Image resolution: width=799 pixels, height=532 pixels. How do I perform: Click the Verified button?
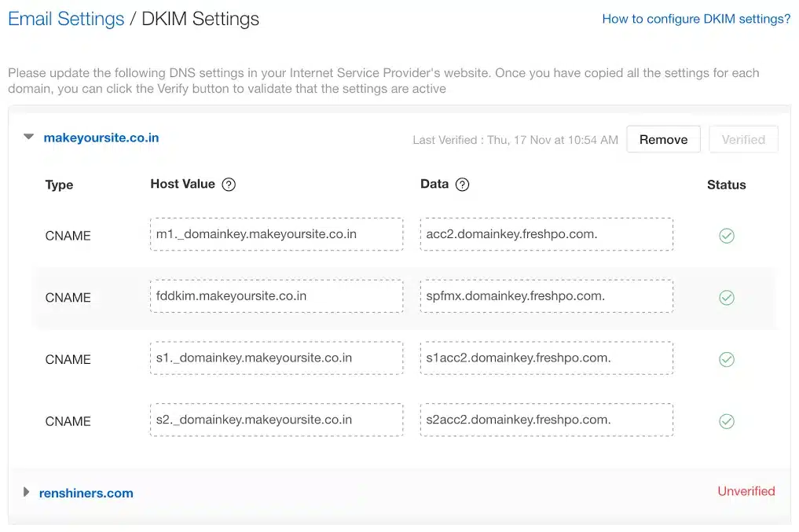pos(743,139)
